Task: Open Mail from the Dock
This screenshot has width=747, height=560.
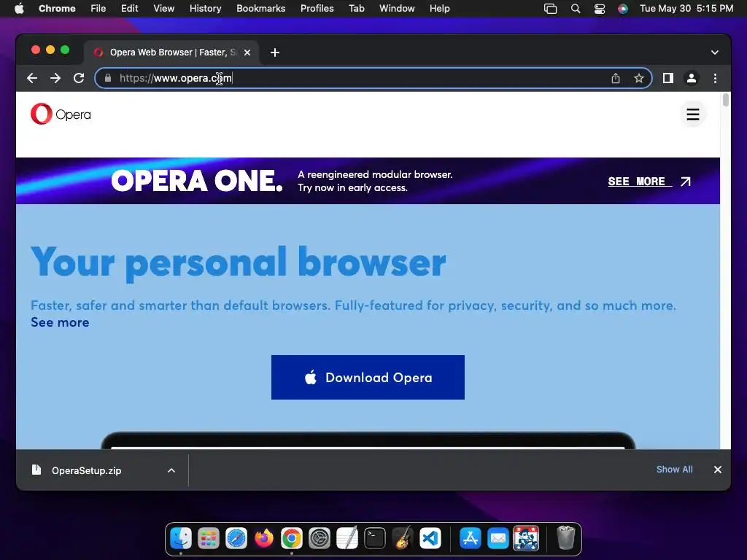Action: [x=498, y=539]
